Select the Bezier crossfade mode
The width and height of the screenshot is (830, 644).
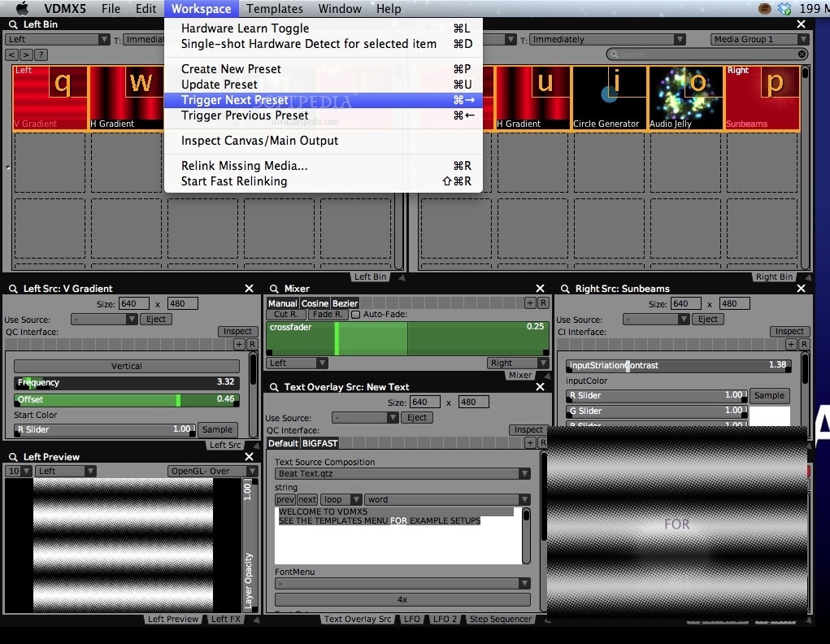[x=345, y=303]
